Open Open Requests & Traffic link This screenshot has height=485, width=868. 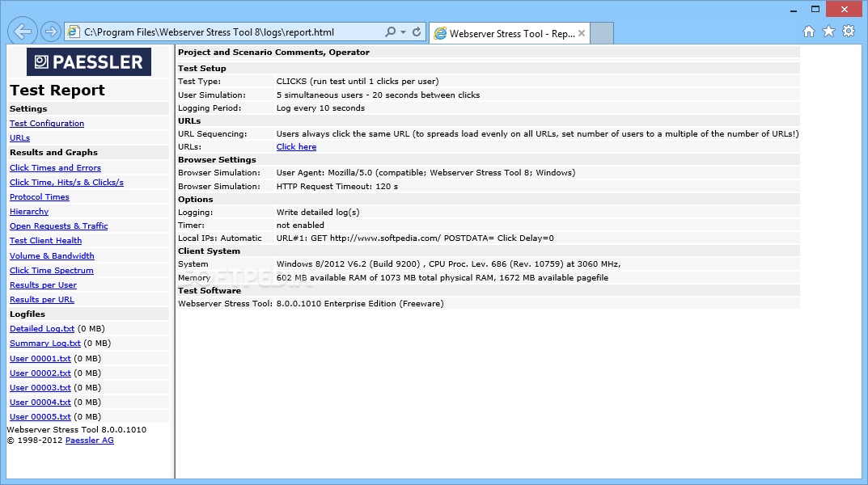59,226
